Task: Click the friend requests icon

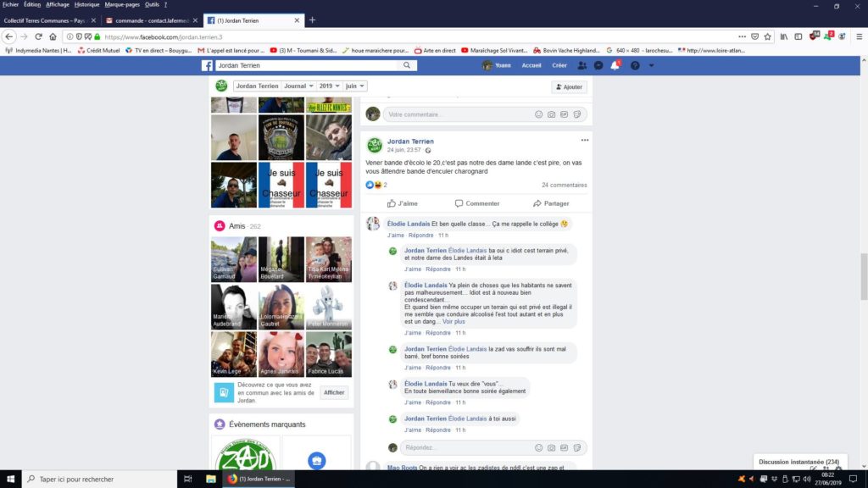Action: click(581, 65)
